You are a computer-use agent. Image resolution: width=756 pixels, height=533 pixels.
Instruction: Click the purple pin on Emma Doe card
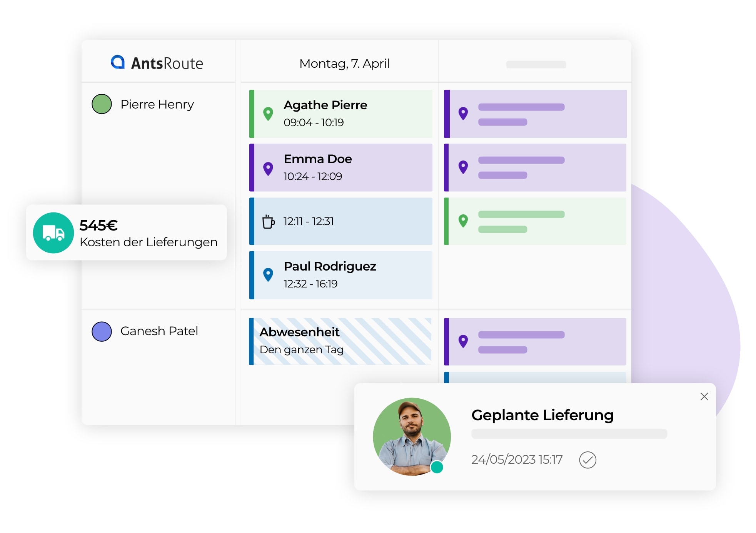coord(268,168)
